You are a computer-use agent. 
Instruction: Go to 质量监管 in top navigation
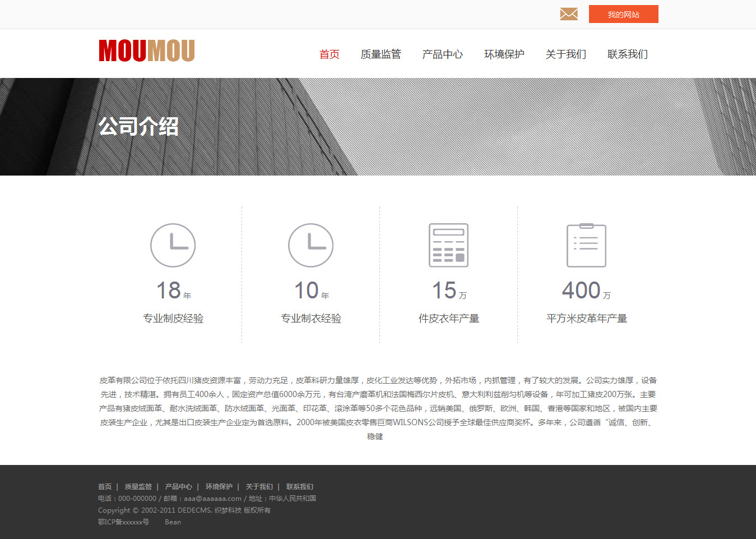coord(381,54)
